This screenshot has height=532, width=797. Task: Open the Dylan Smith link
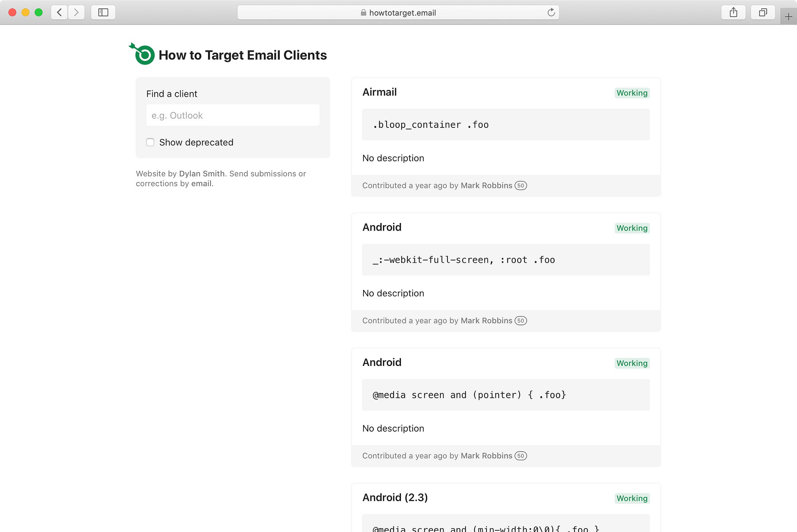tap(202, 174)
